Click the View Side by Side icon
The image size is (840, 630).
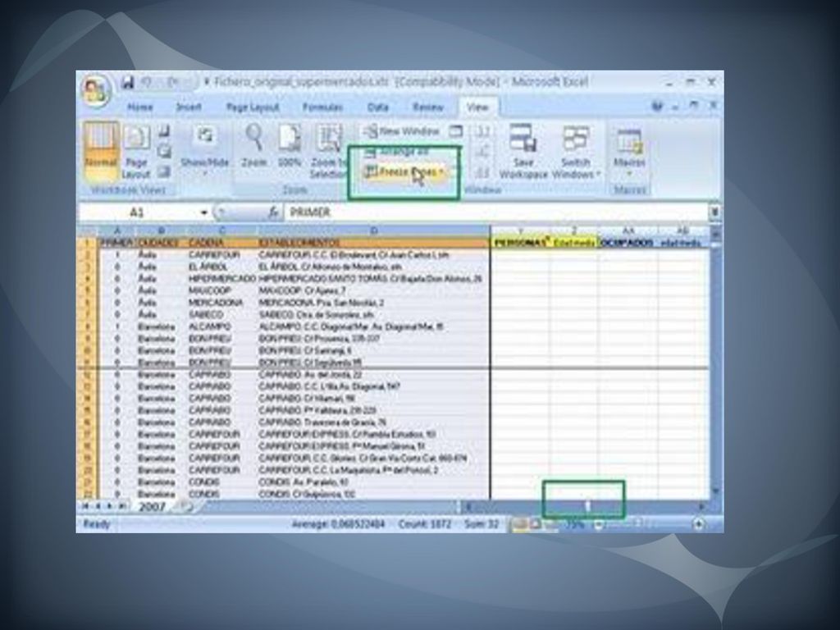point(482,131)
